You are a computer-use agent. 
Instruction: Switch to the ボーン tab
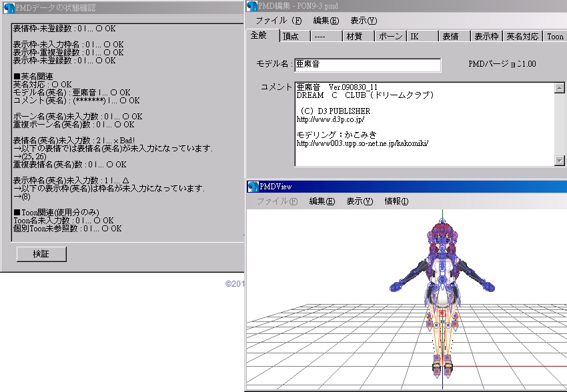tap(390, 36)
